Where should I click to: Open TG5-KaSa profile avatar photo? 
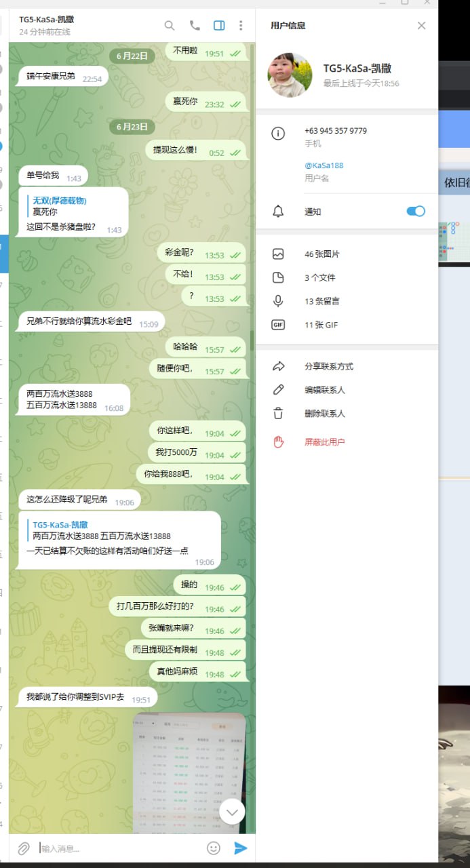[x=290, y=75]
